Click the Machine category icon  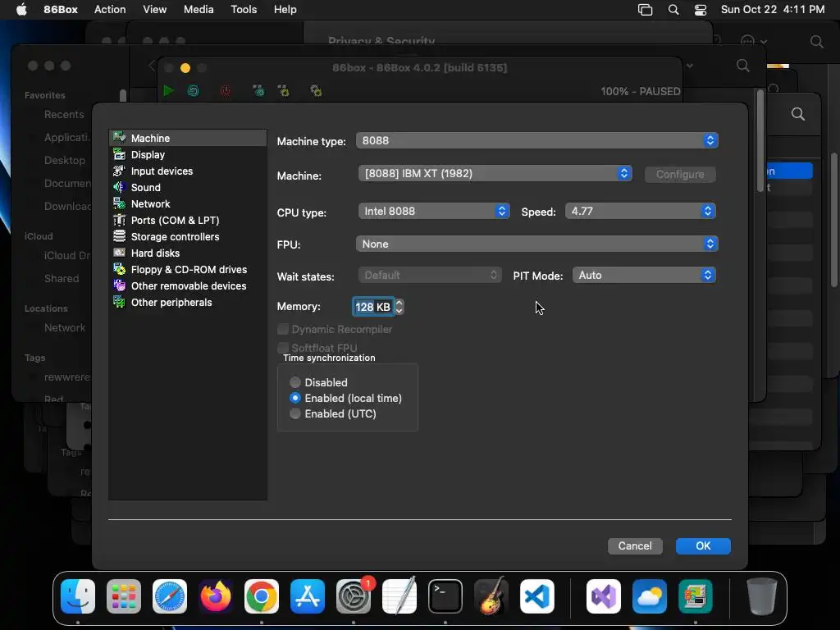pyautogui.click(x=120, y=138)
